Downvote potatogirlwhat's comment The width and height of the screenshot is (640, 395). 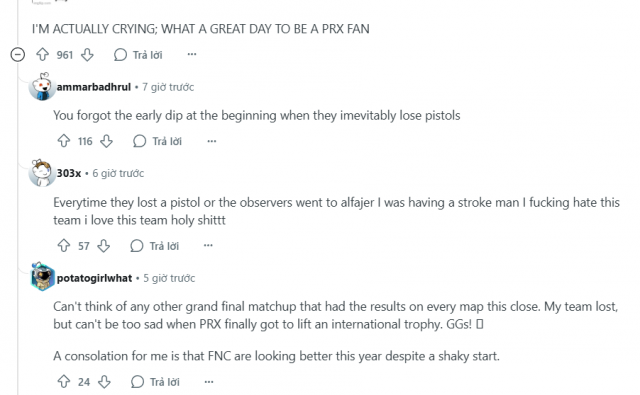[x=104, y=382]
